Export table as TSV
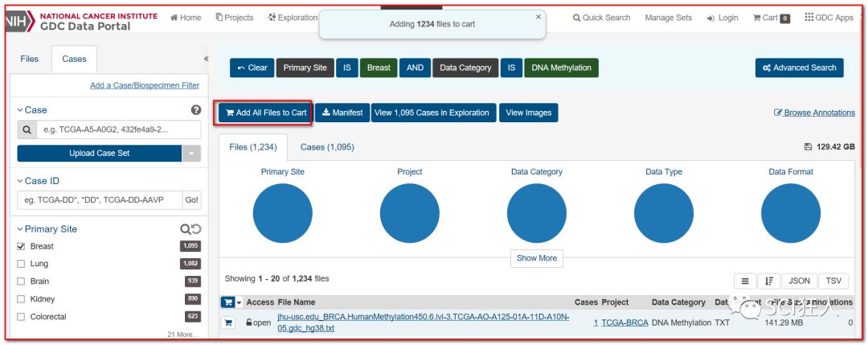Screen dimensions: 868x345 click(x=833, y=281)
